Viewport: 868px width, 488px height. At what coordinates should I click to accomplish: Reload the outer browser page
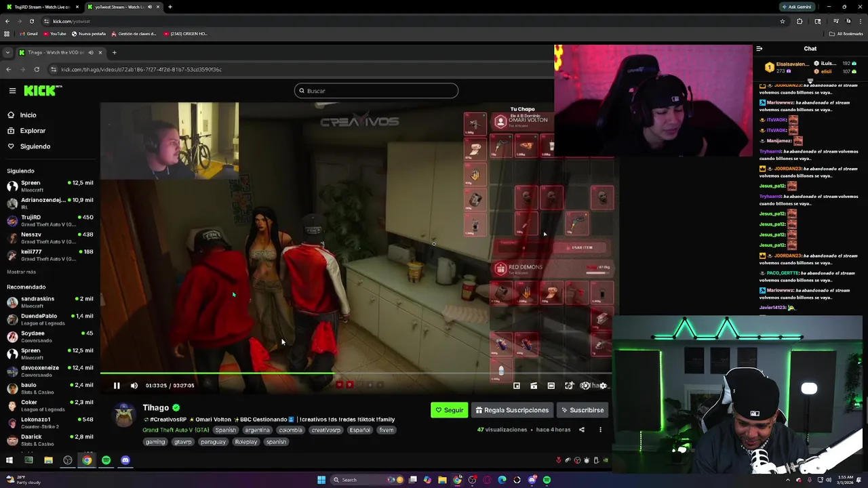(x=31, y=21)
